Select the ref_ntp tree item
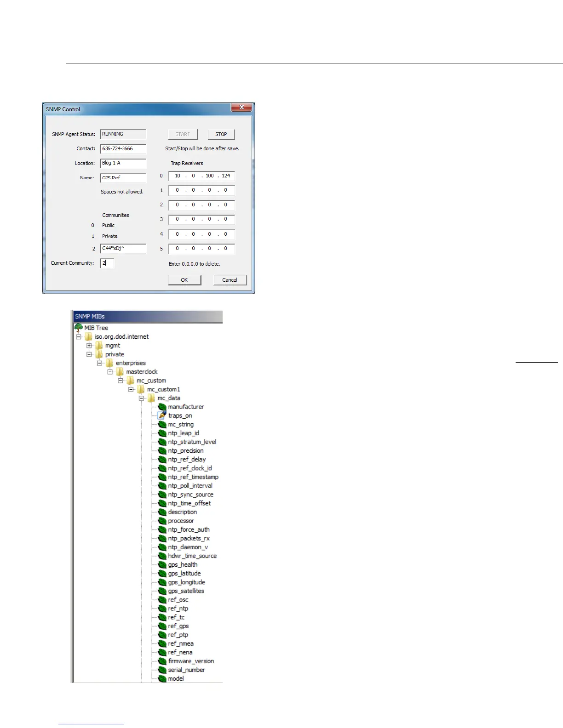The image size is (563, 728). 178,609
